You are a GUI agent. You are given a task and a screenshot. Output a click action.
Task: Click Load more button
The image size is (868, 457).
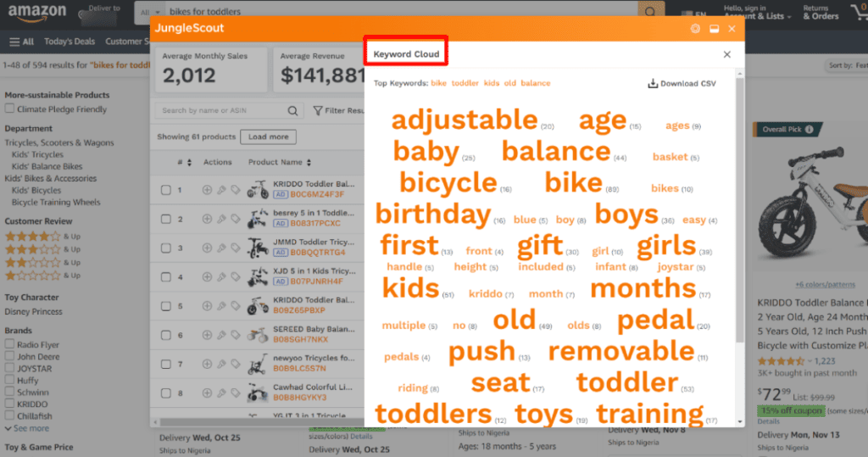click(268, 137)
